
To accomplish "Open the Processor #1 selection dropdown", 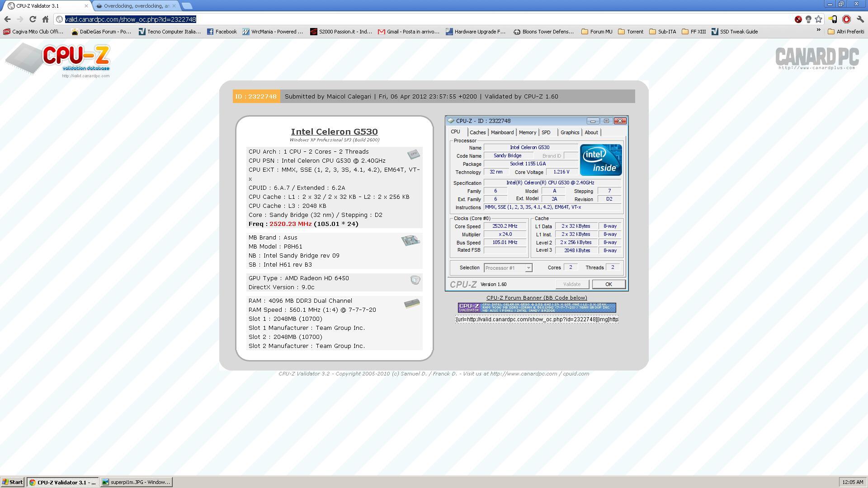I will tap(508, 268).
